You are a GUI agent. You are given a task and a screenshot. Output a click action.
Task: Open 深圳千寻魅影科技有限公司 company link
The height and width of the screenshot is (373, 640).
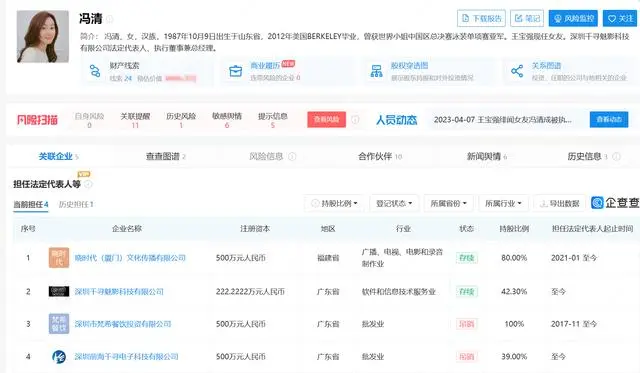119,291
